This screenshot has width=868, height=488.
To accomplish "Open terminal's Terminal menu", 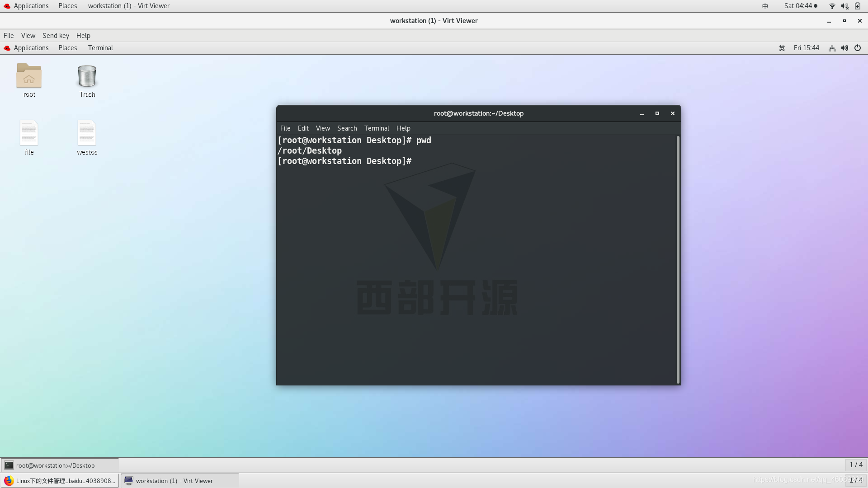I will click(377, 128).
